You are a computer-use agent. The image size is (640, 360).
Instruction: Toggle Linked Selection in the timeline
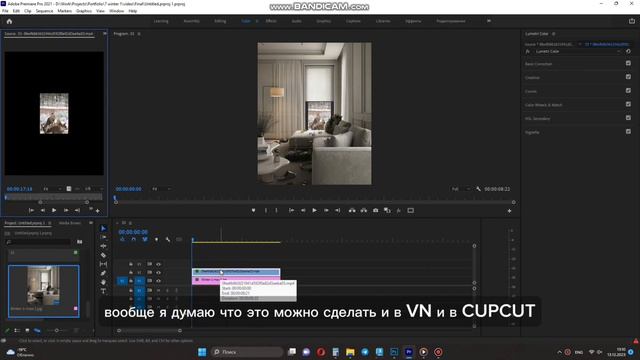(x=145, y=240)
